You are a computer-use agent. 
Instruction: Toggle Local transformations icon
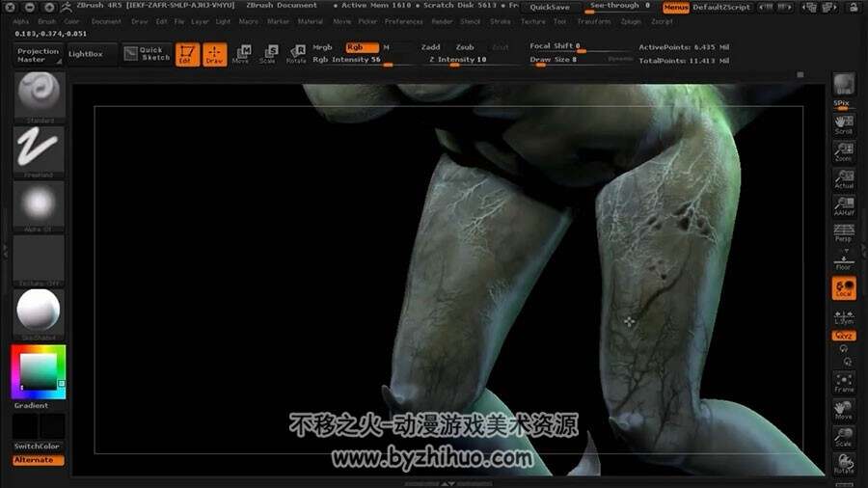coord(844,288)
